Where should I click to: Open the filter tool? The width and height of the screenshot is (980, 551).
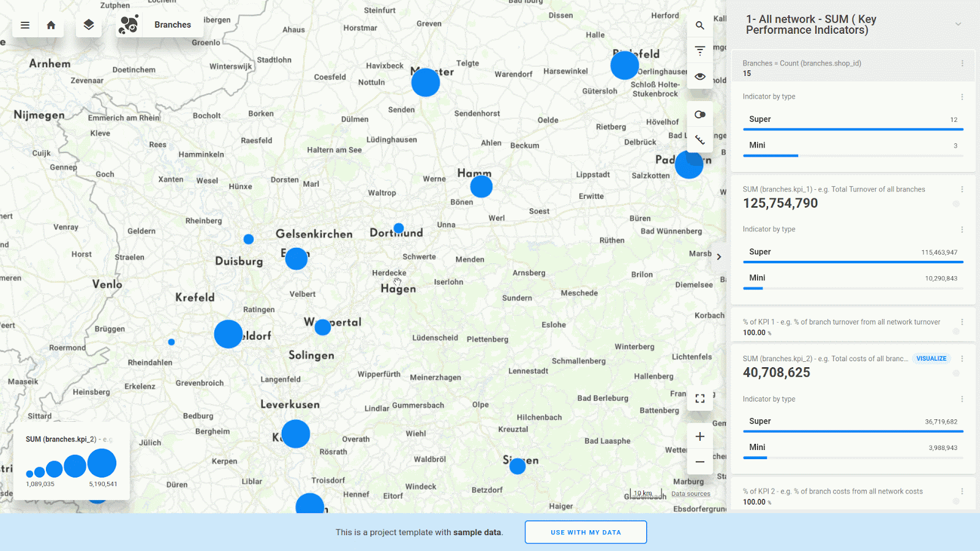point(700,51)
